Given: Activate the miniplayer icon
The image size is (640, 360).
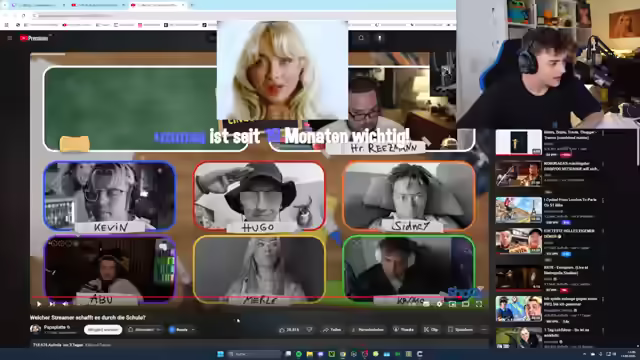Looking at the screenshot, I should coord(453,304).
